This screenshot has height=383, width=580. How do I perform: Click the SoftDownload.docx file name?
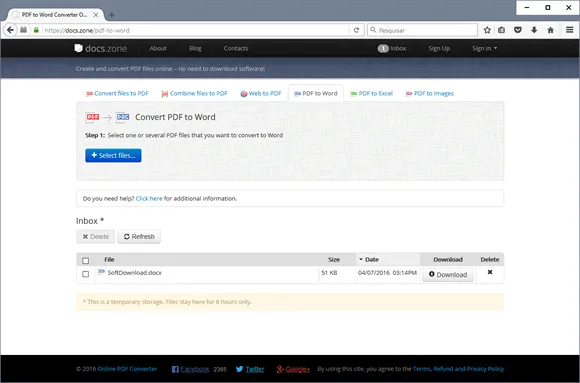pos(135,273)
